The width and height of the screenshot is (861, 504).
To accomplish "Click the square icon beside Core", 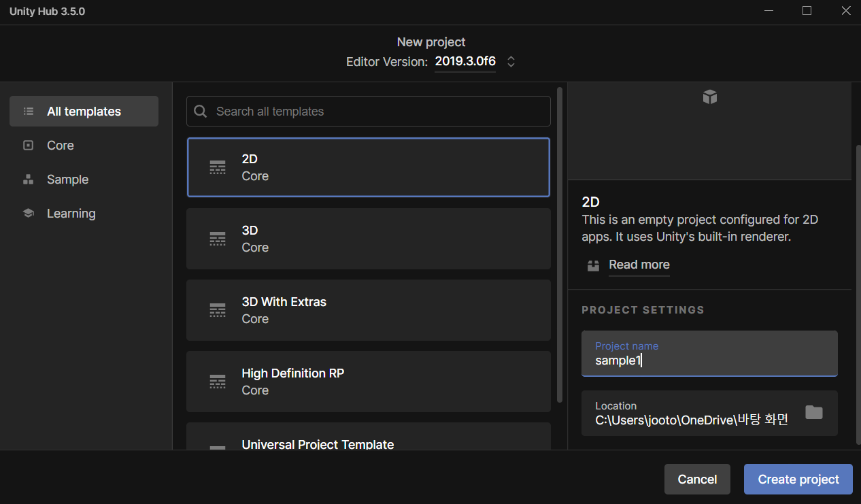I will point(28,146).
